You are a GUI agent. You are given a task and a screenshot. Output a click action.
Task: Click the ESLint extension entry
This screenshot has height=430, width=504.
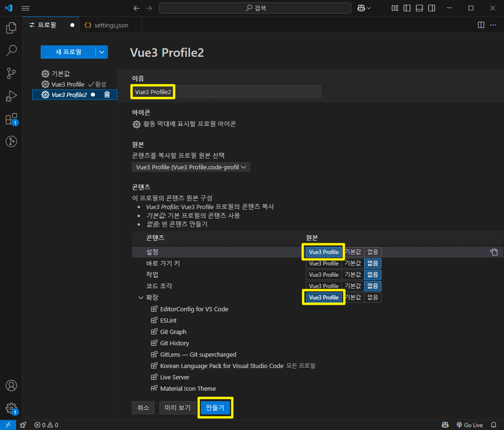click(168, 320)
